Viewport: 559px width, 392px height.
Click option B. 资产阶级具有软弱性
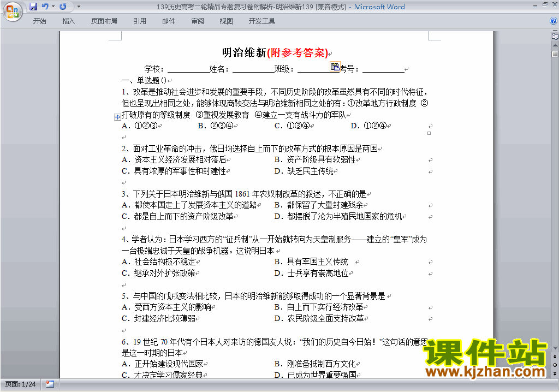315,160
